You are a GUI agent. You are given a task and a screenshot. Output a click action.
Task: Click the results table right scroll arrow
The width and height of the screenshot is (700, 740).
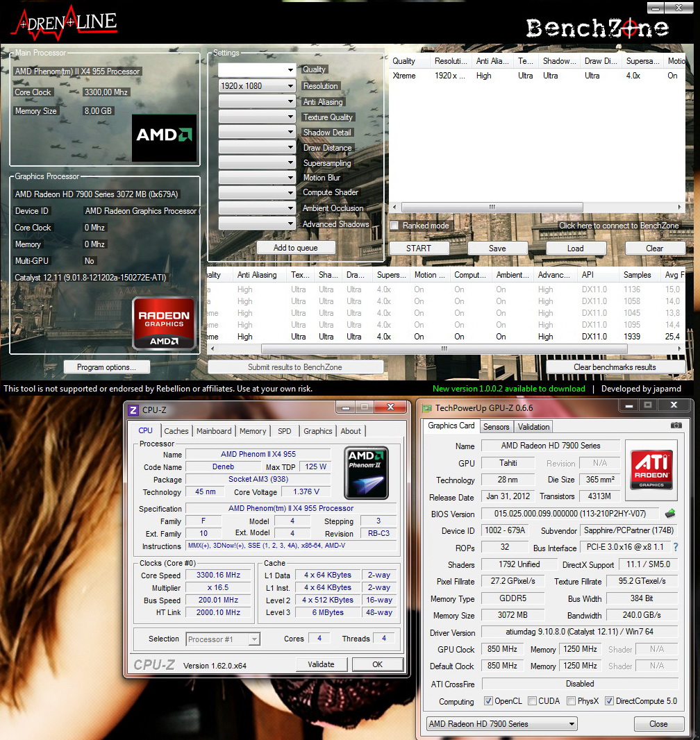pyautogui.click(x=680, y=348)
